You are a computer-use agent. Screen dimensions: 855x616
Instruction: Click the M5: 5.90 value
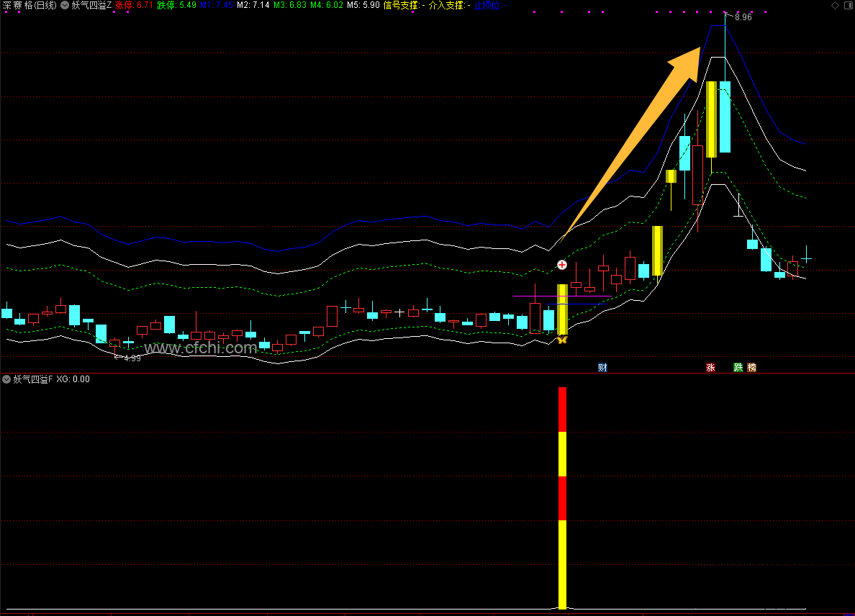tap(363, 6)
